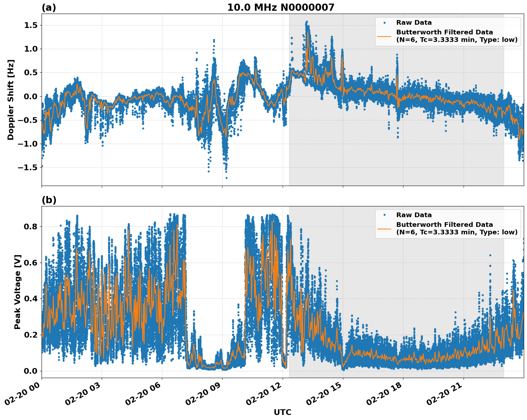Switch to the panel (b) subplot
The height and width of the screenshot is (420, 527).
coord(49,200)
